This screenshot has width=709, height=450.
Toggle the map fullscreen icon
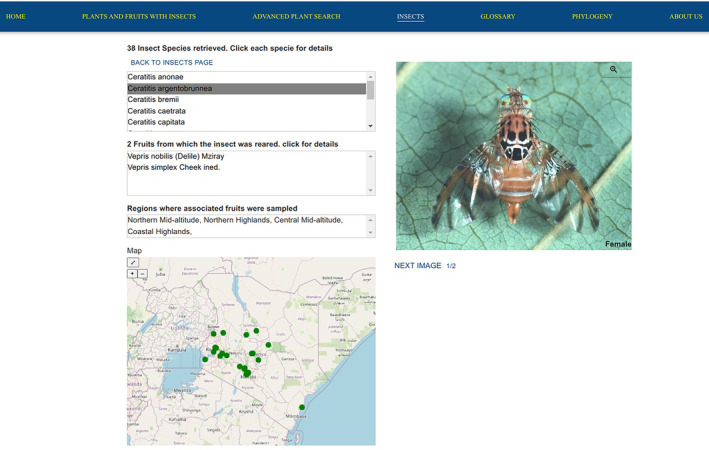pyautogui.click(x=133, y=262)
